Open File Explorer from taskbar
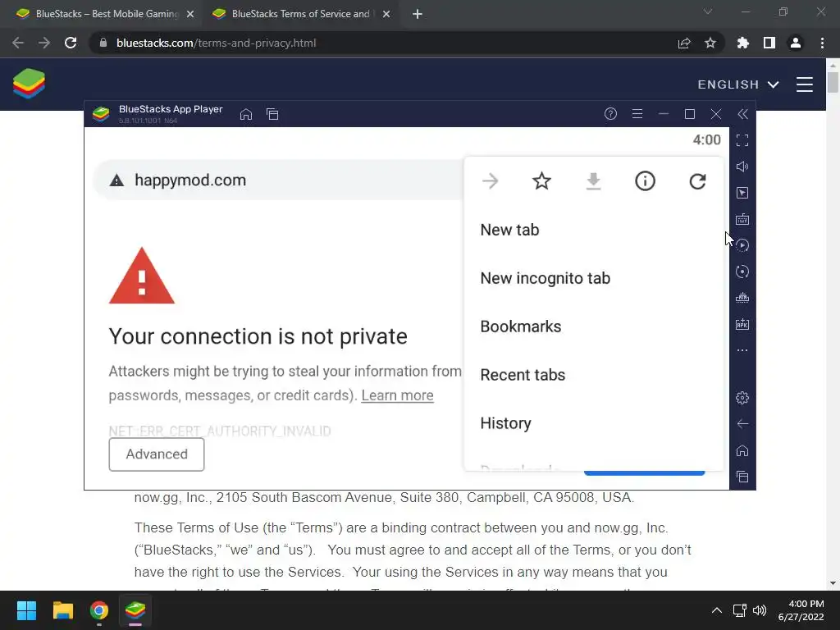Image resolution: width=840 pixels, height=630 pixels. (62, 610)
